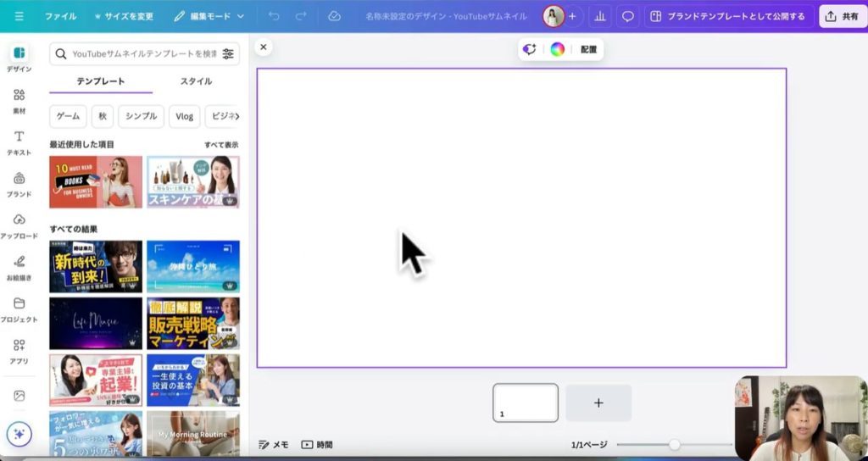Open the comments speech bubble icon
Image resolution: width=868 pixels, height=461 pixels.
(628, 16)
